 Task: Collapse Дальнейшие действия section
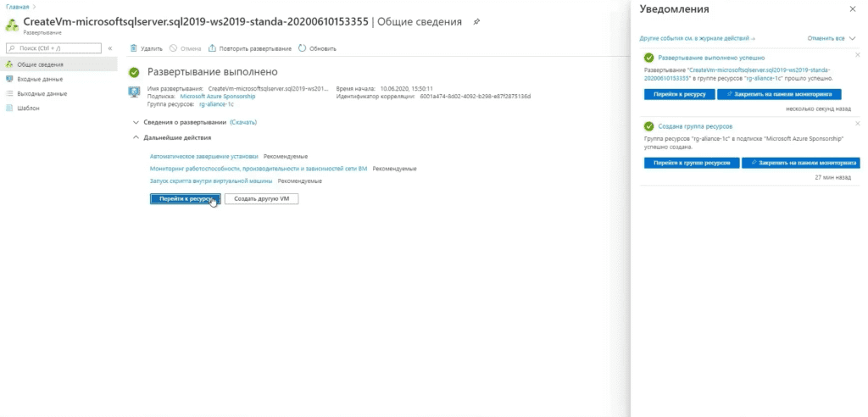coord(171,137)
